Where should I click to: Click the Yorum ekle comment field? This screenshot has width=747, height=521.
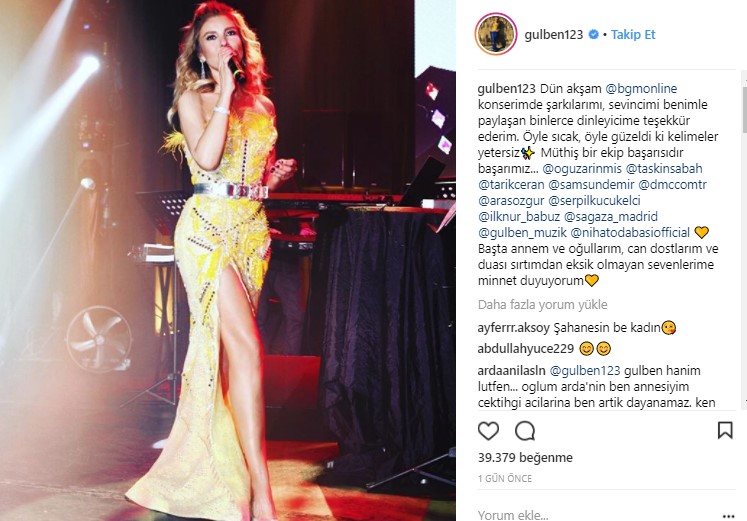[598, 515]
